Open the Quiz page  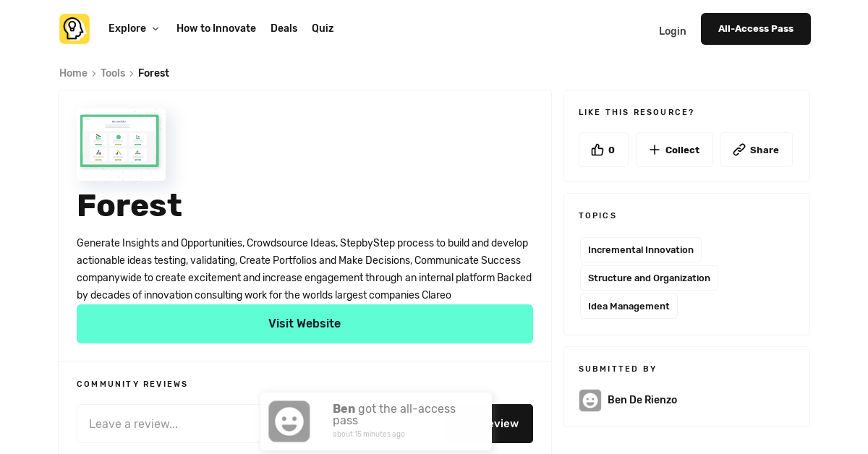[323, 29]
